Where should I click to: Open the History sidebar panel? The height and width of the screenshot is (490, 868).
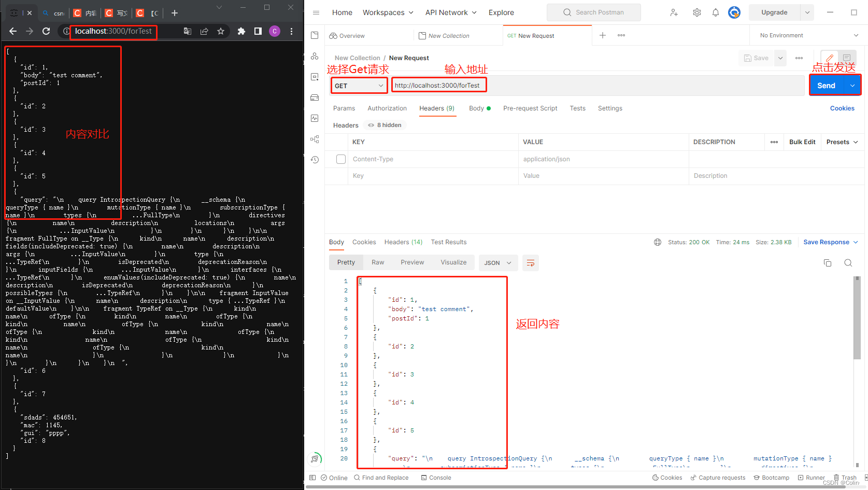click(x=315, y=159)
